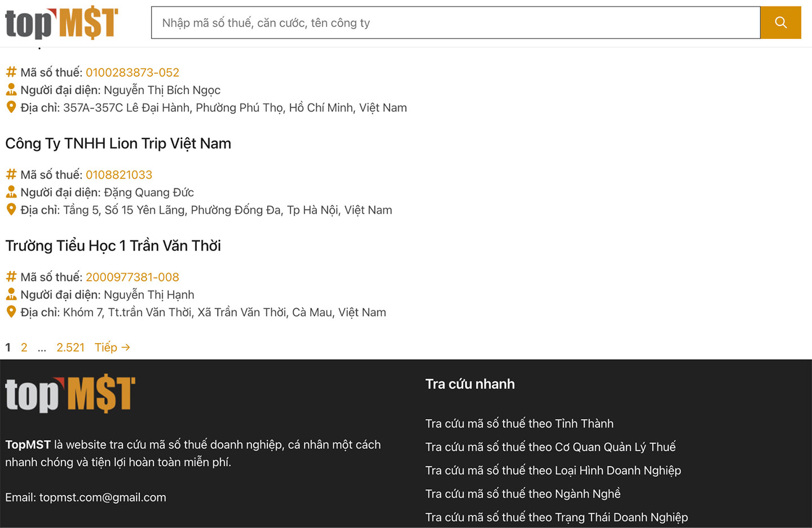The height and width of the screenshot is (528, 812).
Task: Open Tra cứu theo Tỉnh Thành link
Action: [519, 424]
